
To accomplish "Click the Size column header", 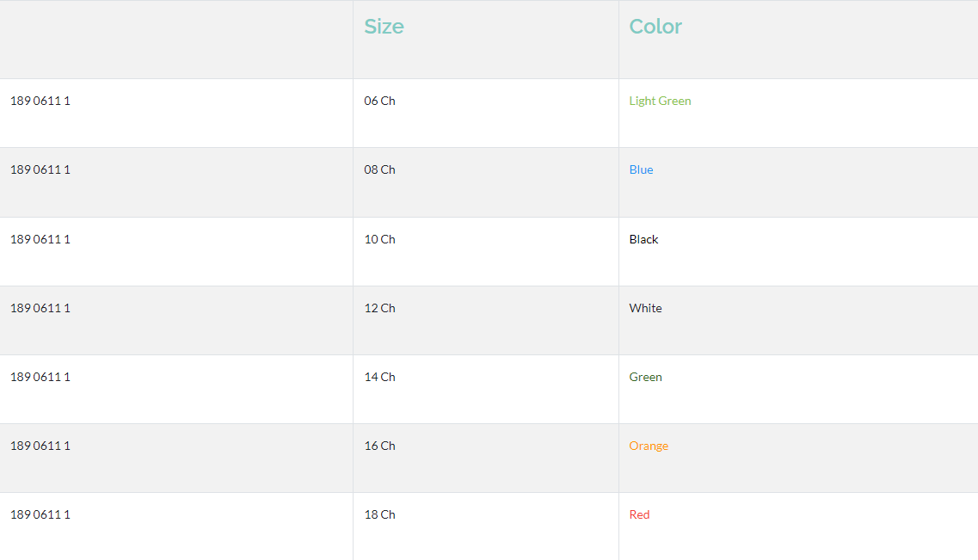I will tap(384, 26).
